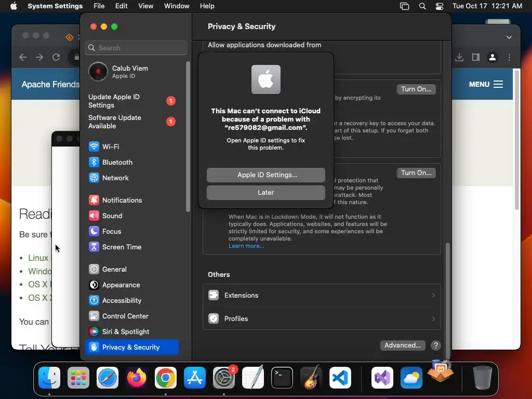Select Privacy & Security sidebar item

[x=131, y=347]
